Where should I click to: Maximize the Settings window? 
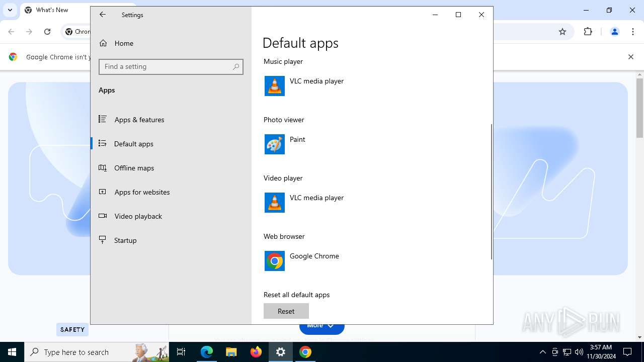tap(458, 15)
